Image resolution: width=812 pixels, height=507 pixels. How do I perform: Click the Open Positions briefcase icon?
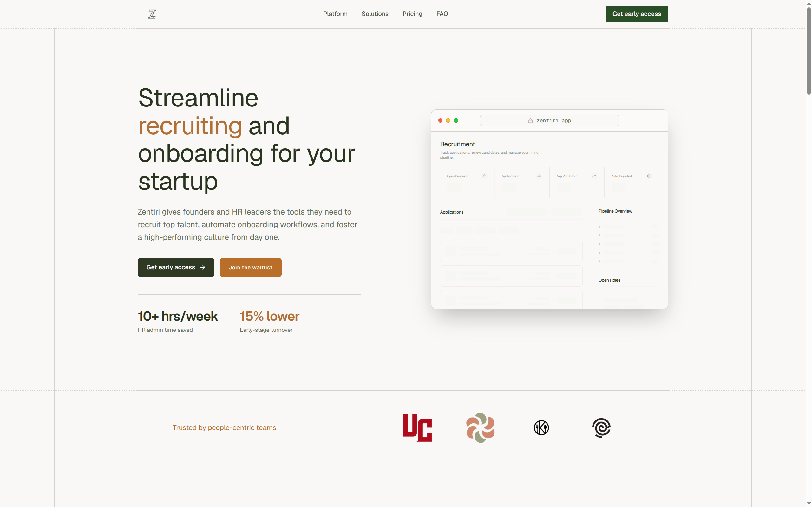484,176
